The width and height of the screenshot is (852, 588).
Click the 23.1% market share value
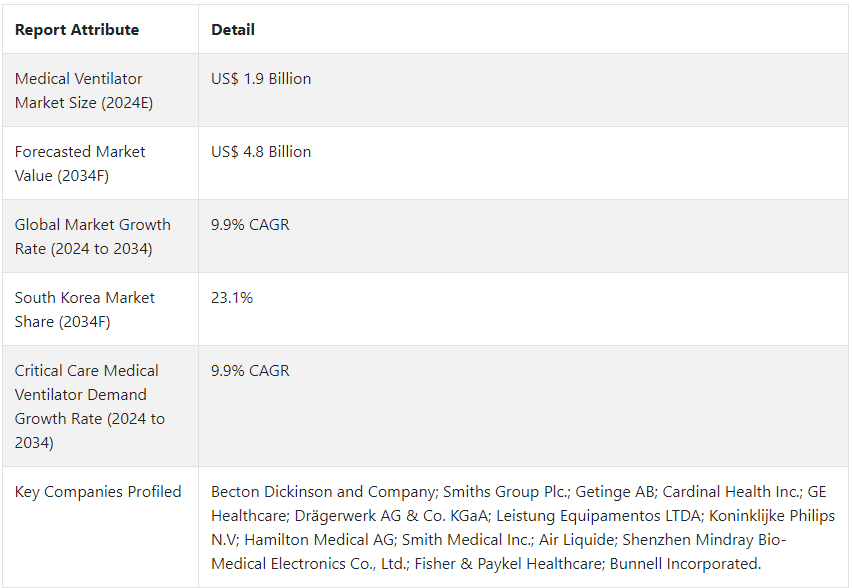click(x=232, y=297)
